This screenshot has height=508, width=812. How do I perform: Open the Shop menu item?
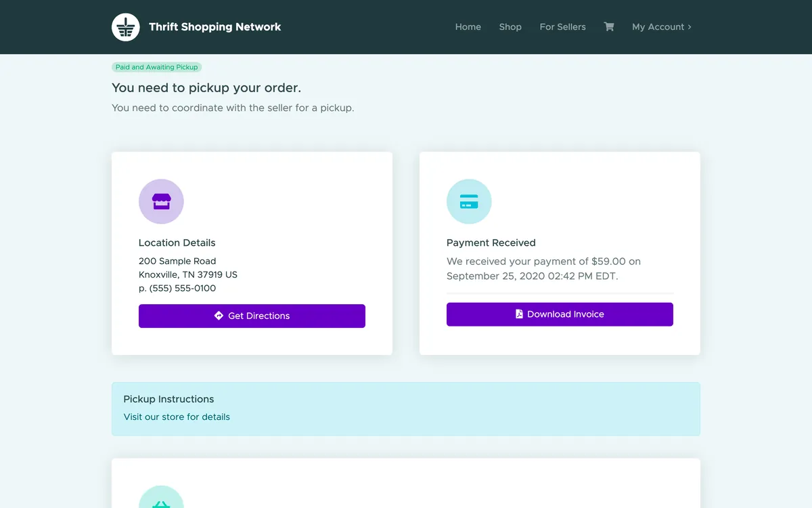coord(510,27)
